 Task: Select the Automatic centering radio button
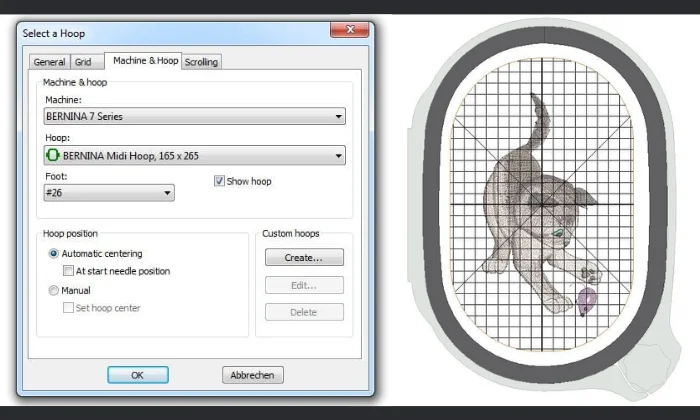click(x=54, y=254)
